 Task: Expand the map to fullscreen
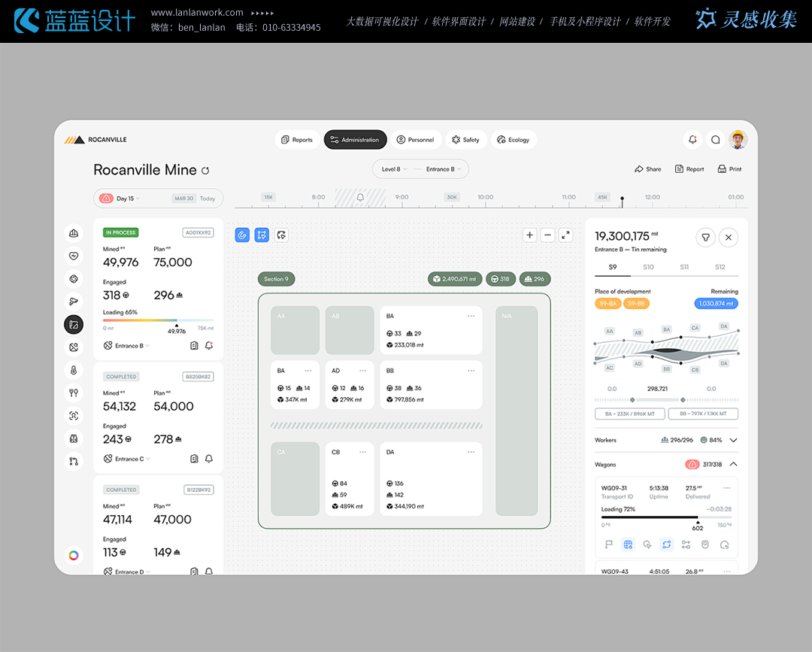click(566, 235)
